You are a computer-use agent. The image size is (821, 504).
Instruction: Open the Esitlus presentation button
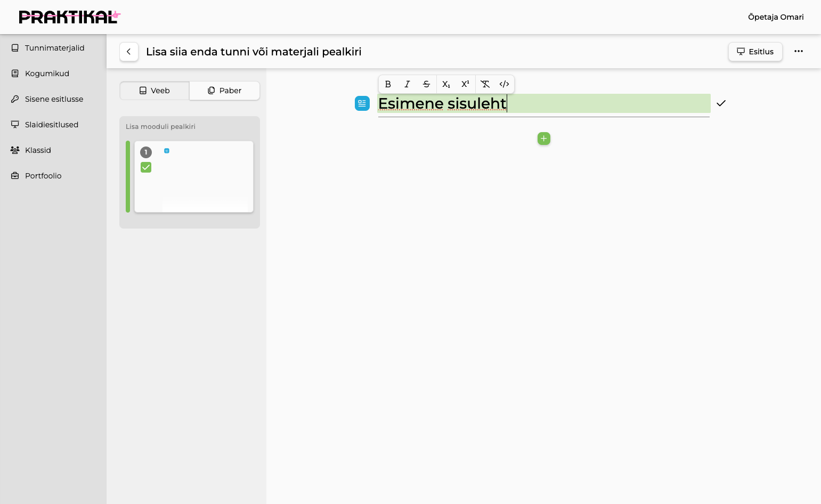[x=755, y=52]
